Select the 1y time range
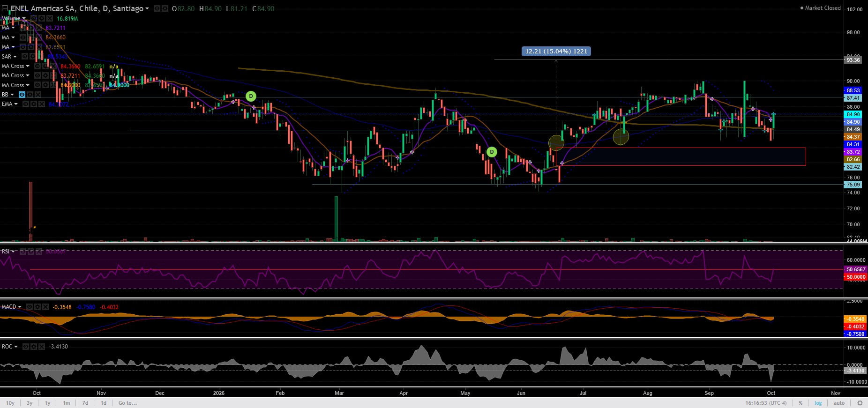The width and height of the screenshot is (868, 408). click(x=47, y=403)
